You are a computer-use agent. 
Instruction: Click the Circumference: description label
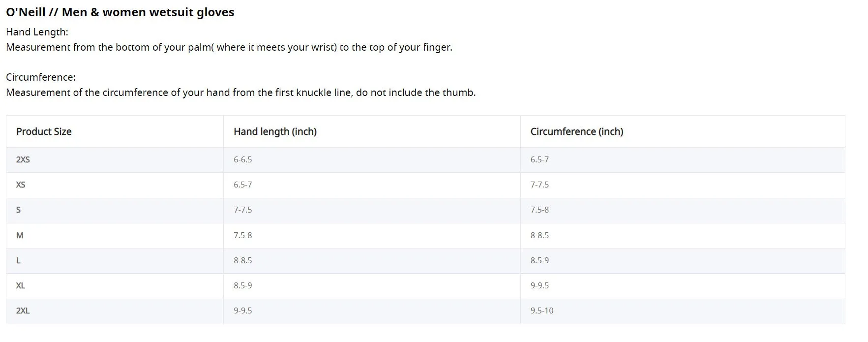(x=41, y=77)
